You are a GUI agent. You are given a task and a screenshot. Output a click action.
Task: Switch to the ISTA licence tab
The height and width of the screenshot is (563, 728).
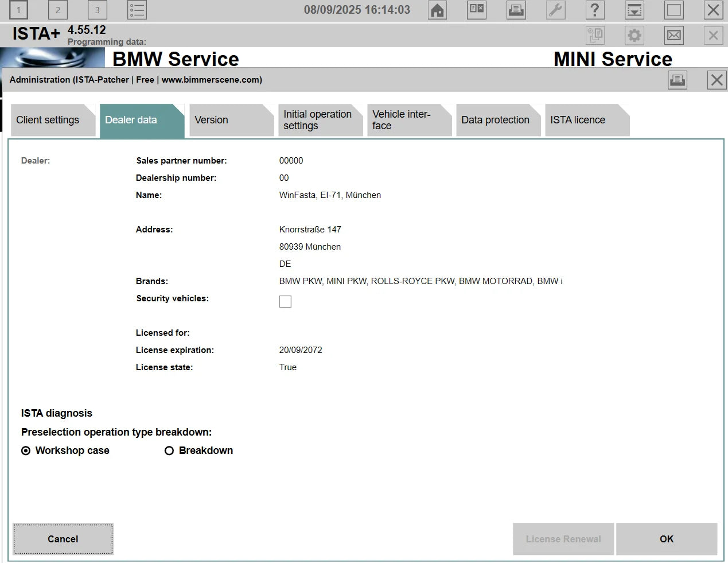coord(577,120)
